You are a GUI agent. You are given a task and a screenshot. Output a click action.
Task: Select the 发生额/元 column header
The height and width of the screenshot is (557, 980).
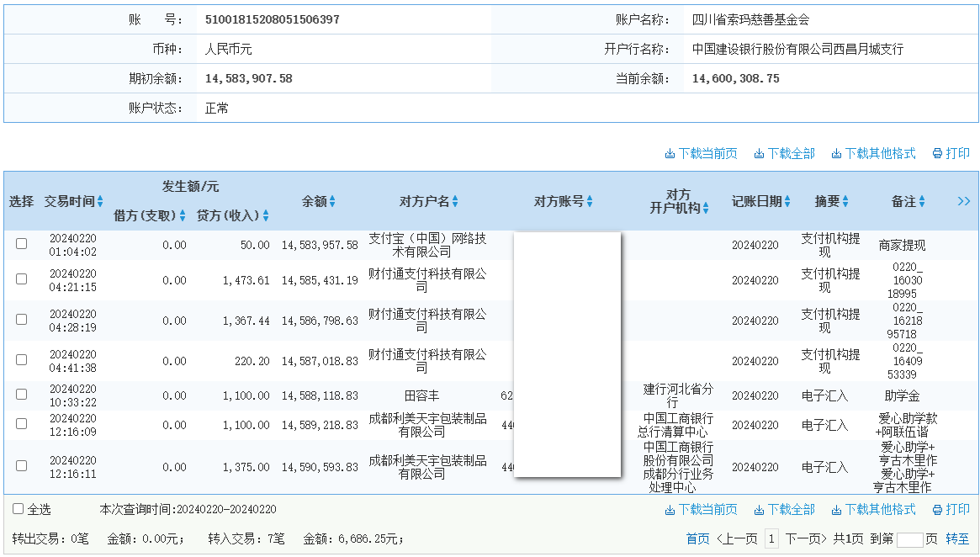pyautogui.click(x=191, y=186)
